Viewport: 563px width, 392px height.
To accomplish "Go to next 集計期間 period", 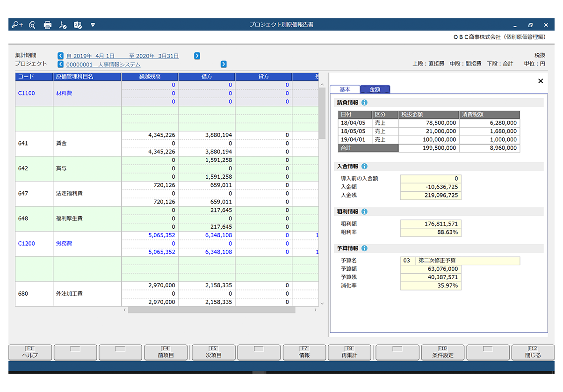I will pos(197,56).
